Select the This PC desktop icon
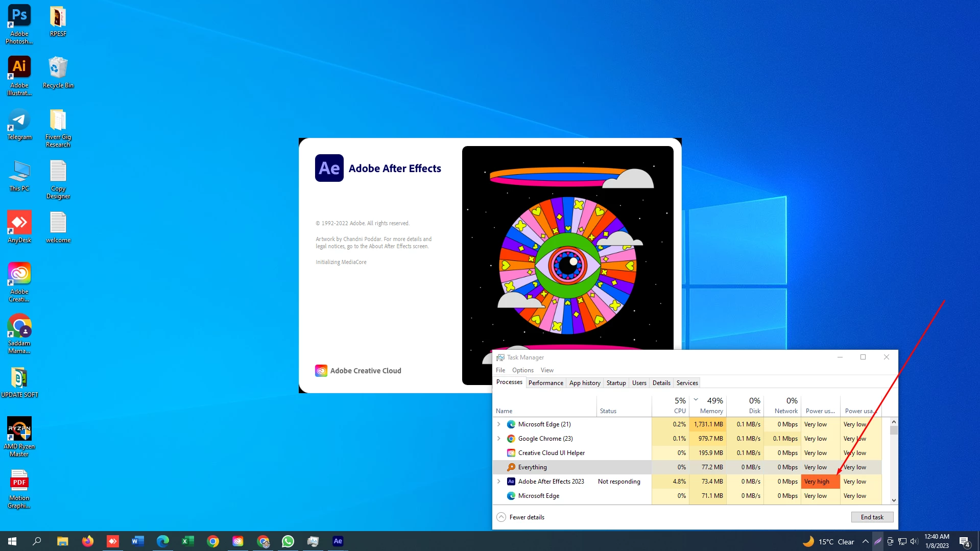This screenshot has height=551, width=980. pos(19,175)
